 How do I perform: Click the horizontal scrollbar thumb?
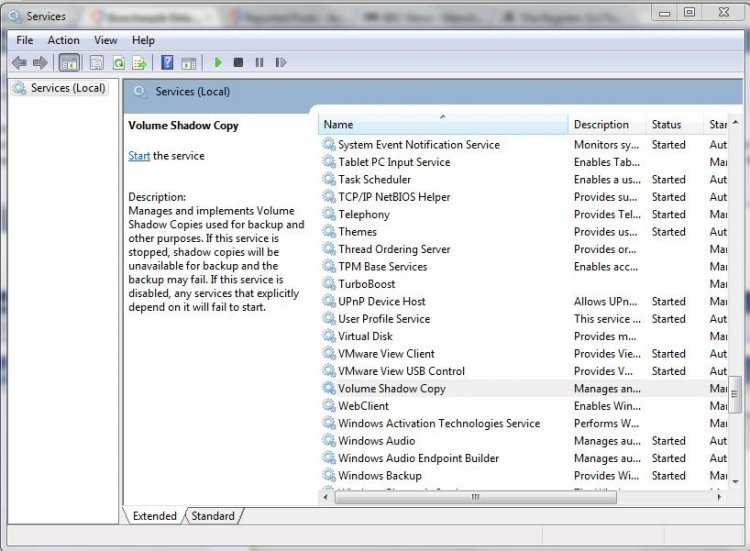click(476, 497)
